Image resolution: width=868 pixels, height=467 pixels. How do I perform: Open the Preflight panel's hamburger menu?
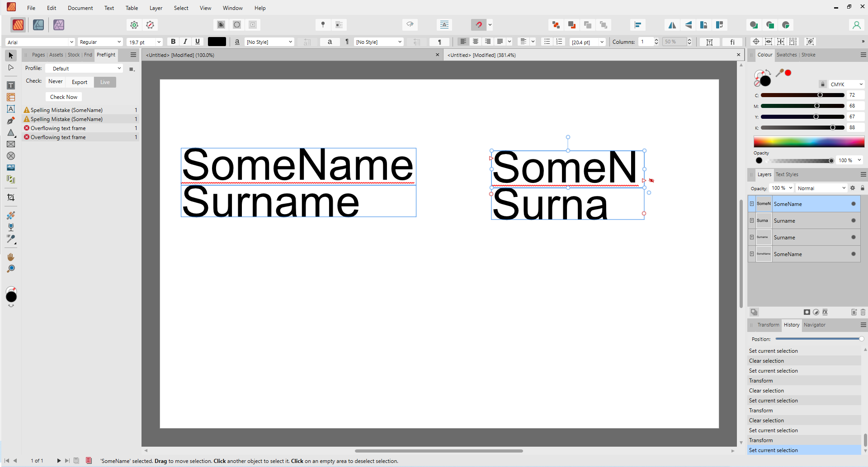click(133, 55)
